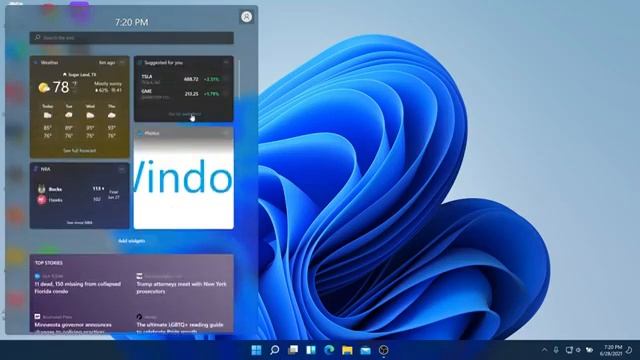Screen dimensions: 640x360
Task: Click the 78 degree current temperature
Action: click(61, 87)
